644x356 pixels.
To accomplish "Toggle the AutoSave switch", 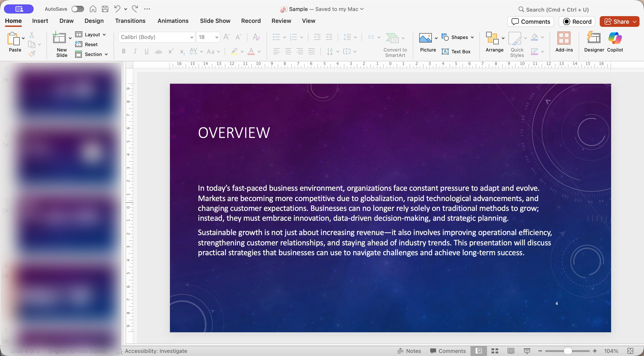I will 78,9.
